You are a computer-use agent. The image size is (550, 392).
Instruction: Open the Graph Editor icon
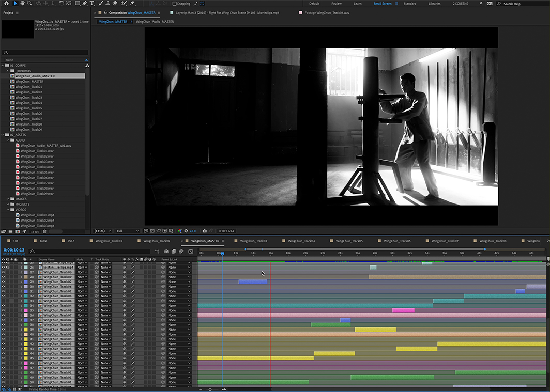pos(190,251)
